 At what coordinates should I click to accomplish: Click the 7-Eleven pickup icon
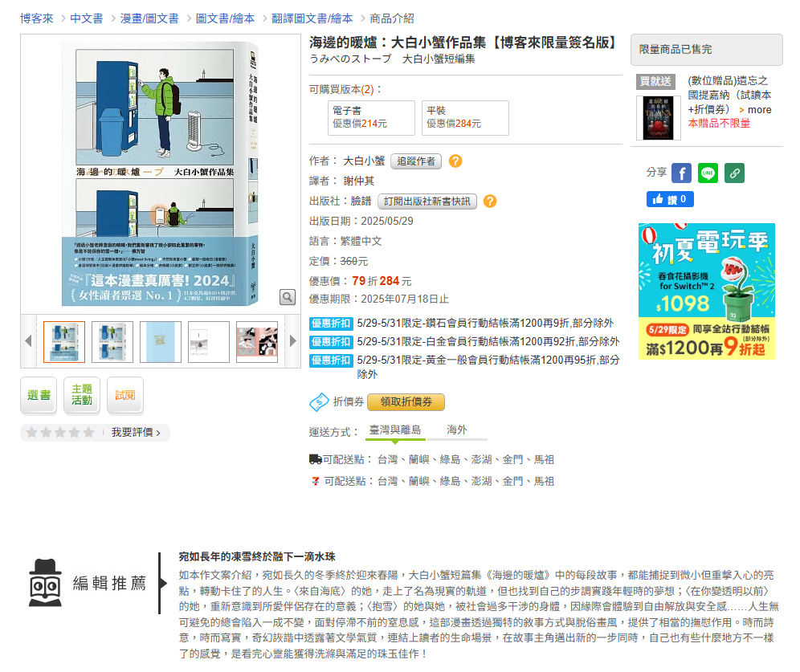[x=316, y=481]
